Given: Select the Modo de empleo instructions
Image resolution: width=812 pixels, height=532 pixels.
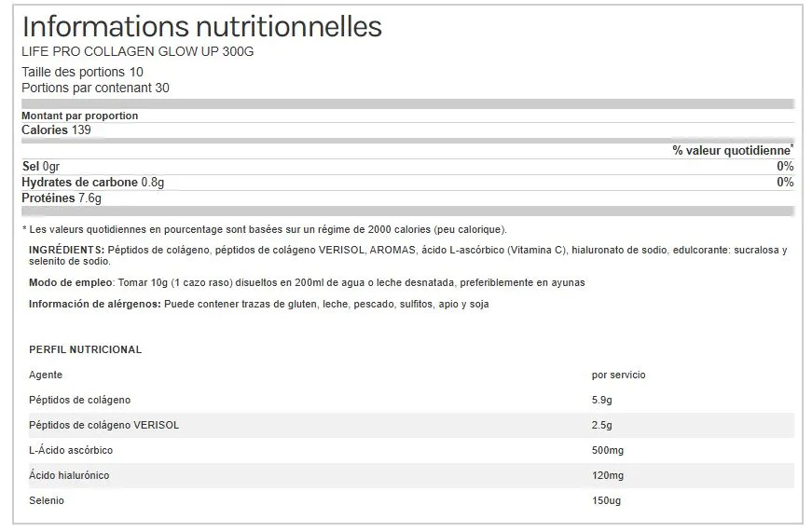Looking at the screenshot, I should click(307, 282).
